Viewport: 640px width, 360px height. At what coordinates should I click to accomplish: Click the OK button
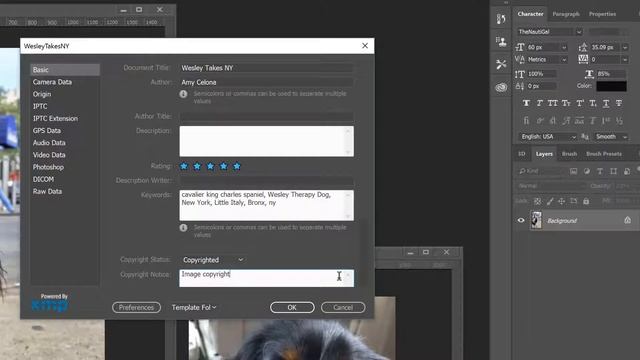tap(292, 307)
